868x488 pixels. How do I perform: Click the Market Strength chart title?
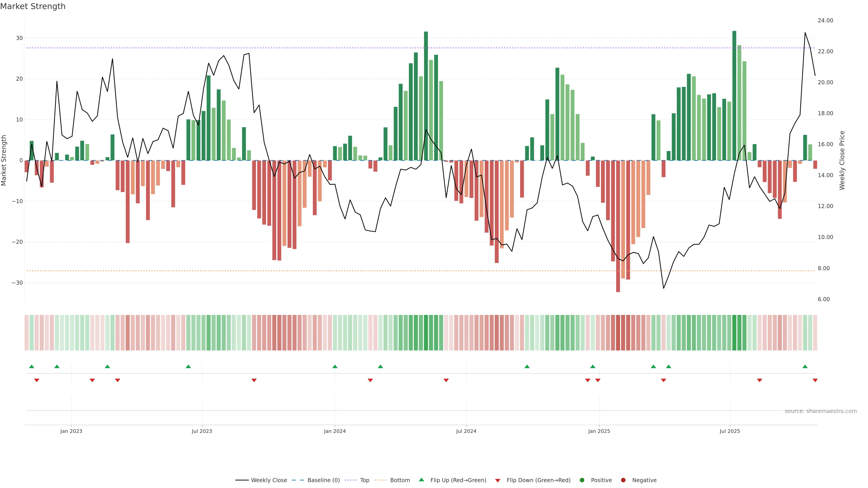[33, 6]
